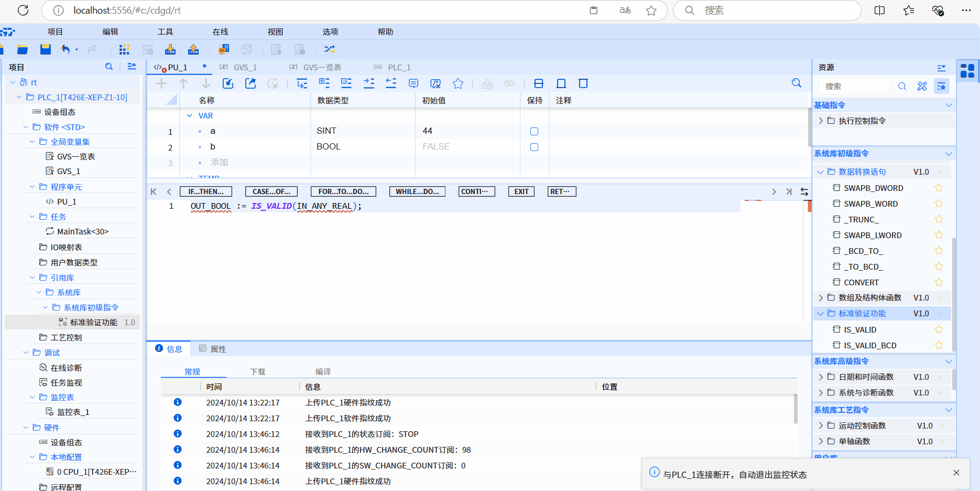Click the save icon in main toolbar
Viewport: 980px width, 491px height.
pyautogui.click(x=46, y=49)
